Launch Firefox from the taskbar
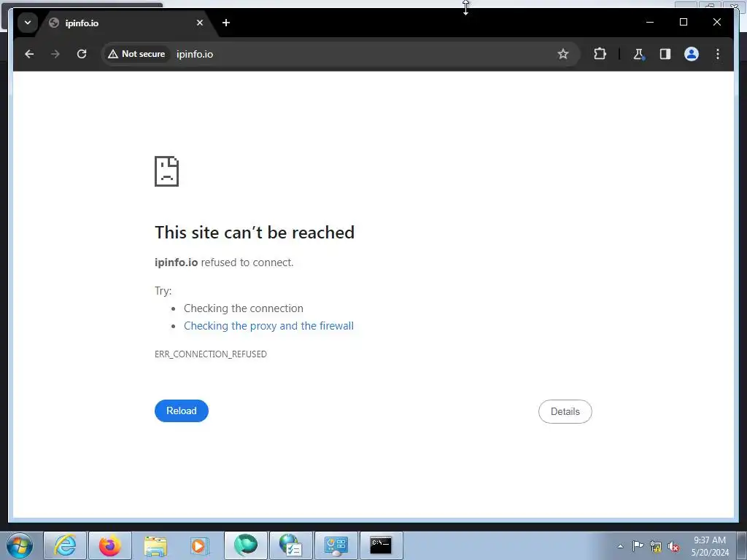Image resolution: width=747 pixels, height=560 pixels. [x=109, y=545]
